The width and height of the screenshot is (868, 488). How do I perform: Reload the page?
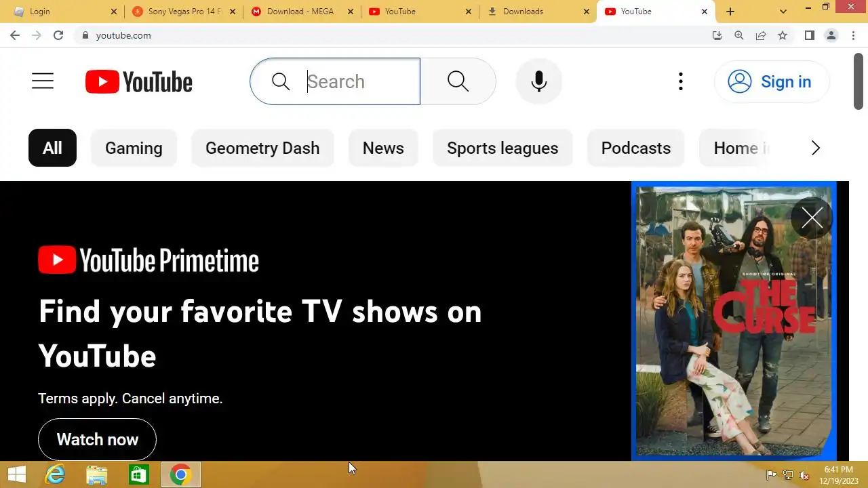[58, 35]
